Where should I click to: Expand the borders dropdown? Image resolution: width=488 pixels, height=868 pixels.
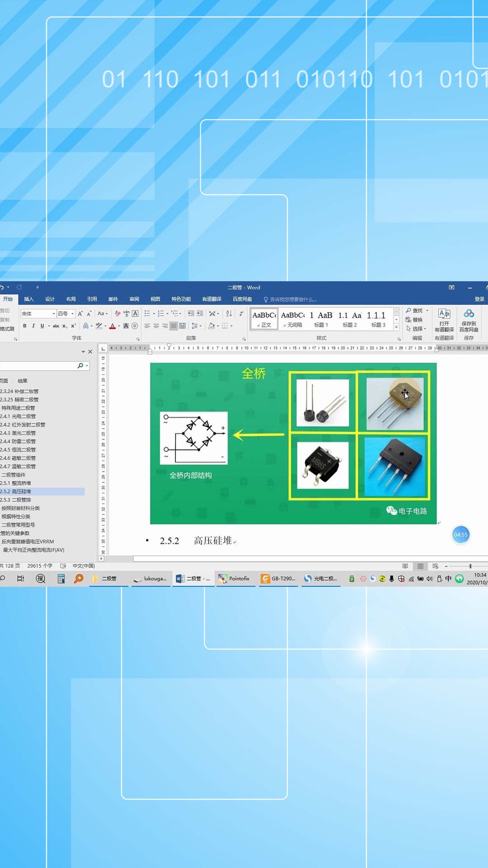pyautogui.click(x=231, y=326)
